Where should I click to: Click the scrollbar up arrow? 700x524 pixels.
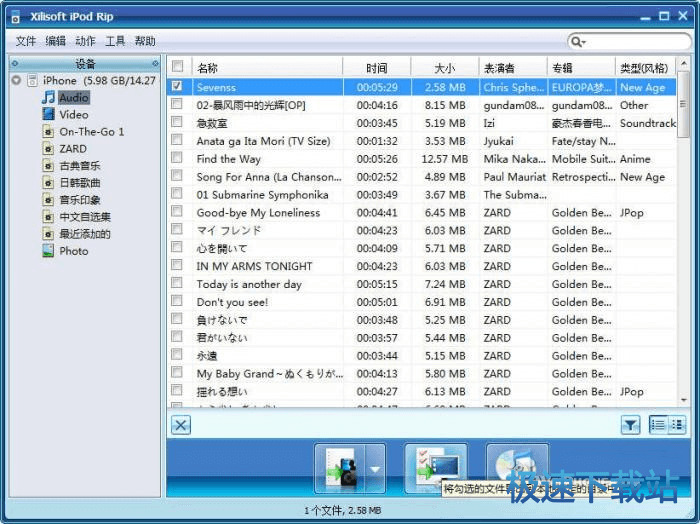(x=683, y=64)
